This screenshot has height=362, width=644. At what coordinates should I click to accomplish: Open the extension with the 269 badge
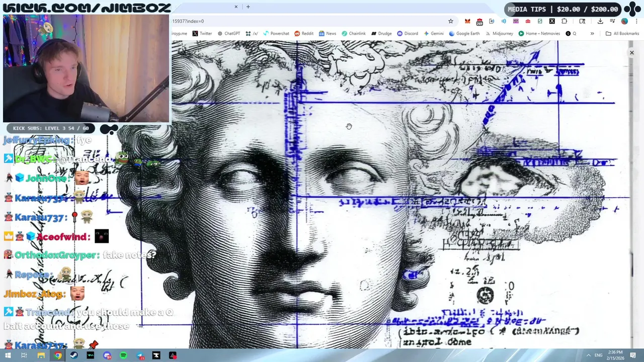tap(479, 21)
